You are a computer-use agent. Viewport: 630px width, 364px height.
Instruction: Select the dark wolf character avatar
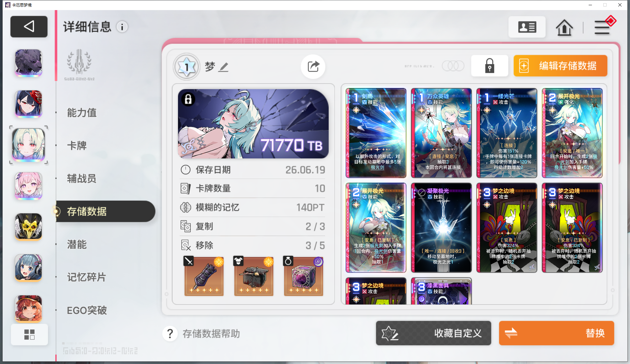(29, 63)
